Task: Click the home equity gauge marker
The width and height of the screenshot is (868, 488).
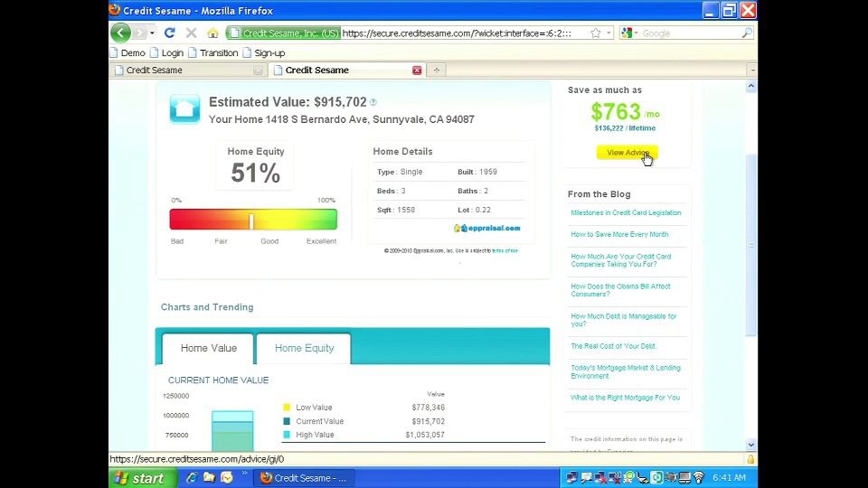Action: point(251,221)
